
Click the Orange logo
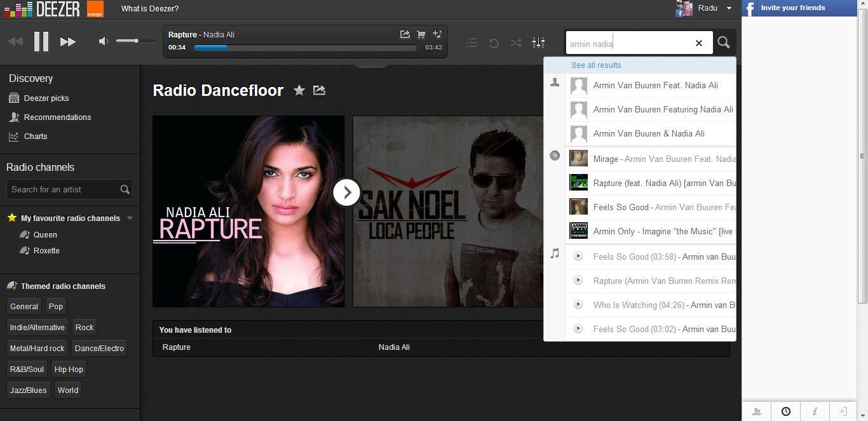click(95, 9)
